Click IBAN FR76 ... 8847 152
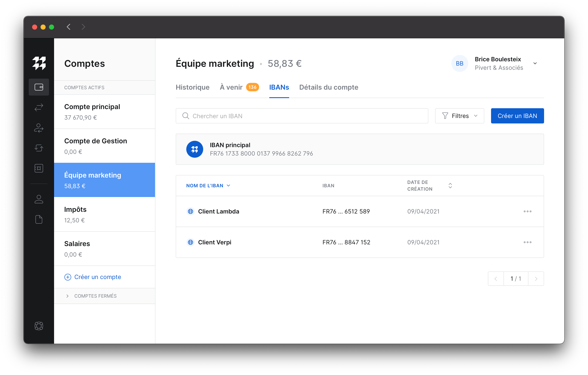 (x=346, y=242)
